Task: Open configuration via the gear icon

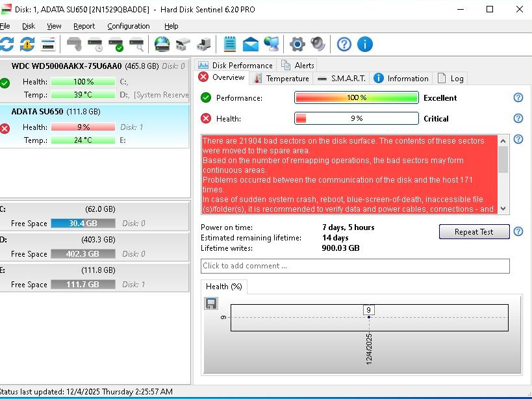Action: [x=297, y=44]
